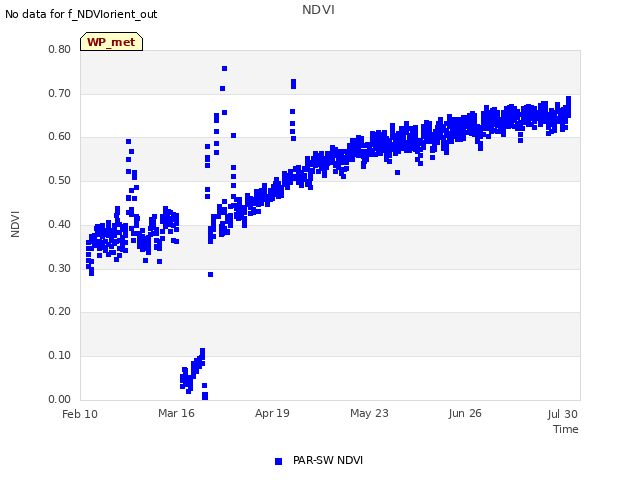
Task: Click the 0.20 y-axis tick label
Action: [x=60, y=311]
